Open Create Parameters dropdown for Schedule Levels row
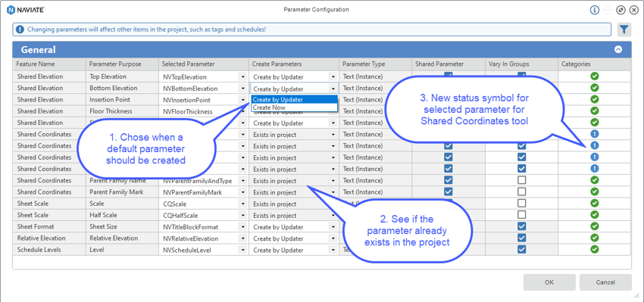Viewport: 644px width, 302px height. (x=333, y=250)
